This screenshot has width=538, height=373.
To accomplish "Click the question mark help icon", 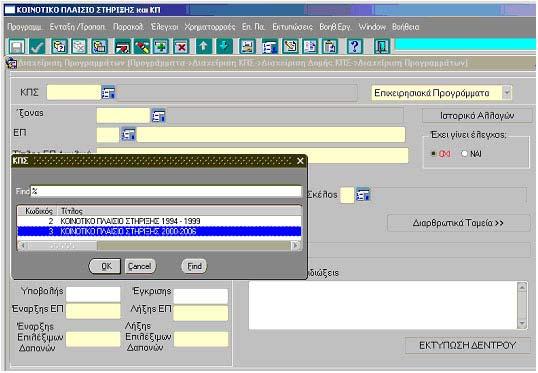I will click(354, 47).
